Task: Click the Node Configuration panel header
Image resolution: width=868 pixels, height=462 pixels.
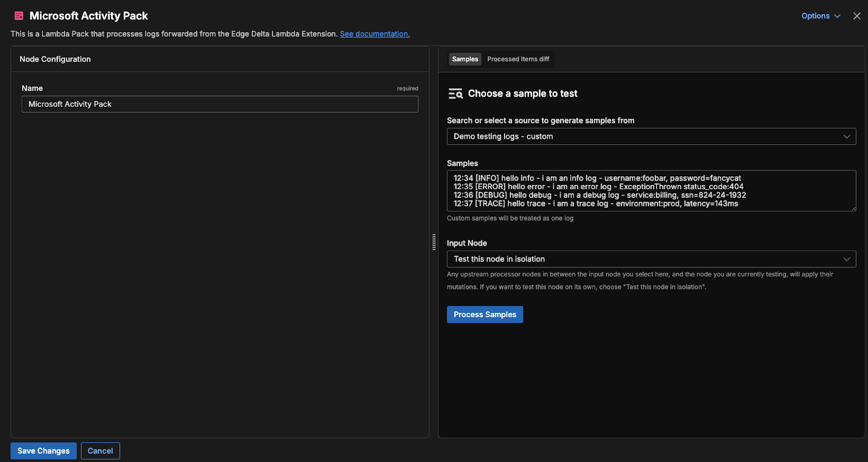Action: click(55, 59)
